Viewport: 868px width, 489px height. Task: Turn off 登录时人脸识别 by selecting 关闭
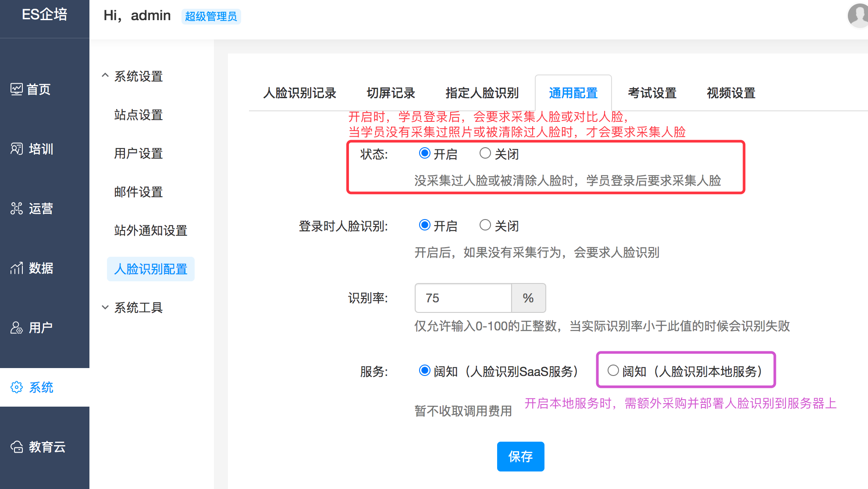coord(485,225)
